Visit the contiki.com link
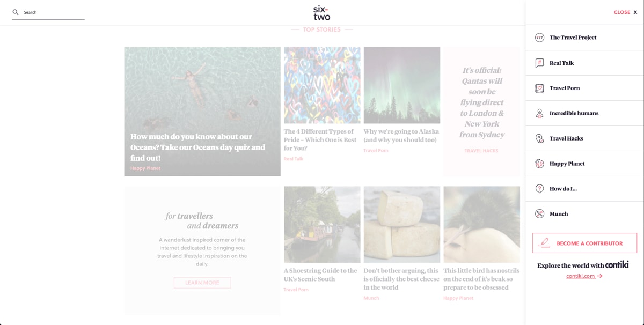 pos(584,276)
